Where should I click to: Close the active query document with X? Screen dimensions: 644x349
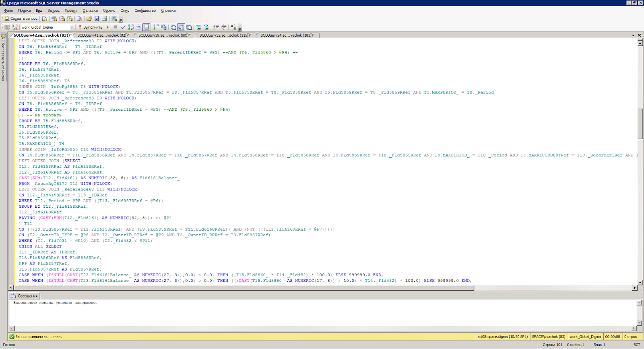click(639, 35)
